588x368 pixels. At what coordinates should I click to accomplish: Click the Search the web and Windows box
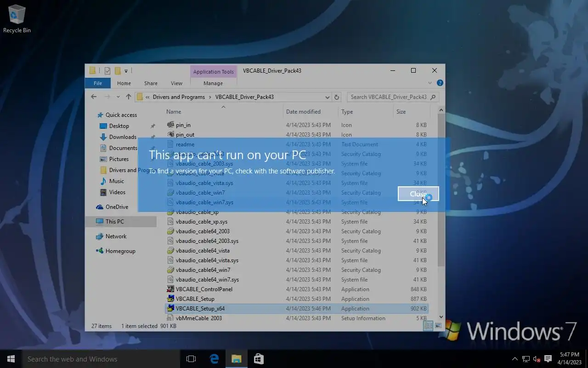[x=101, y=359]
